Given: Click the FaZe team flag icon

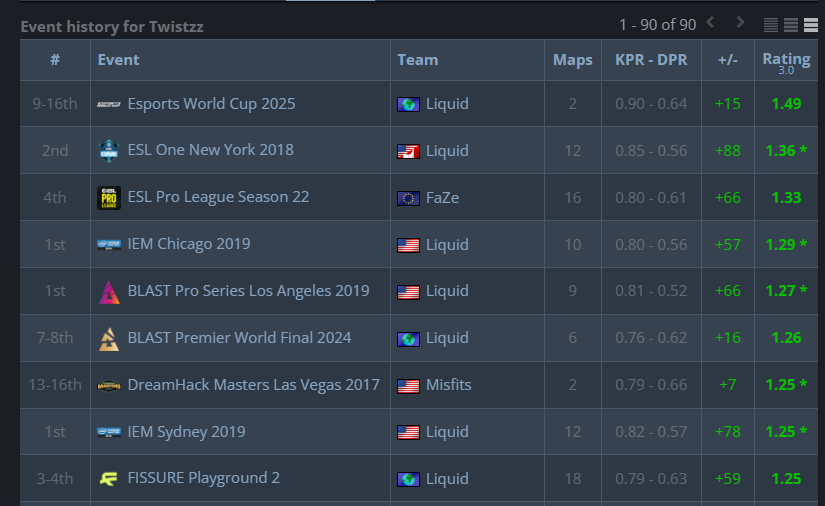Looking at the screenshot, I should click(x=407, y=198).
